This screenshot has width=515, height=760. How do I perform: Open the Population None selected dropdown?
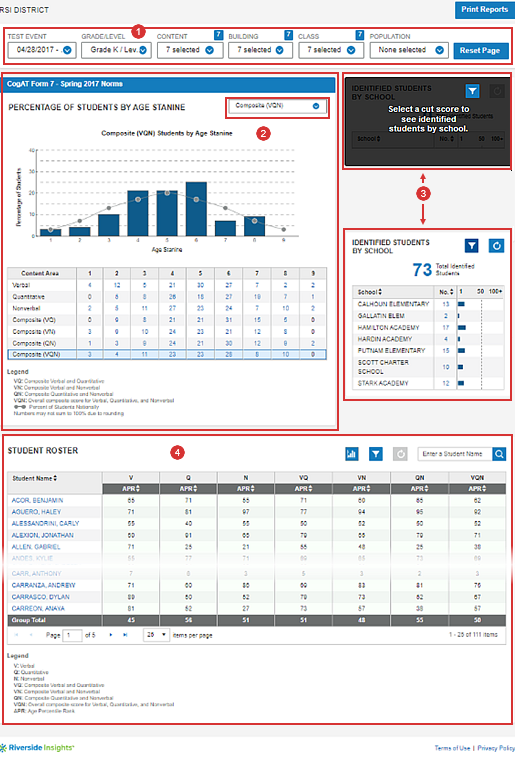409,50
